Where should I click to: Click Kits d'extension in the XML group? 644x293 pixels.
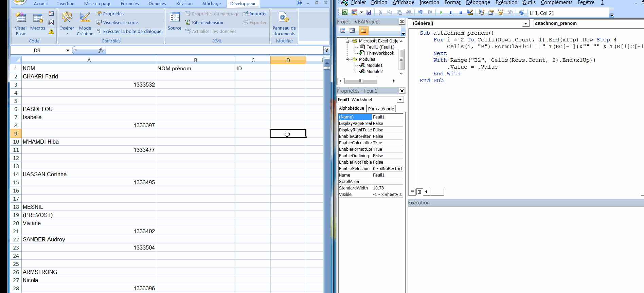(204, 22)
